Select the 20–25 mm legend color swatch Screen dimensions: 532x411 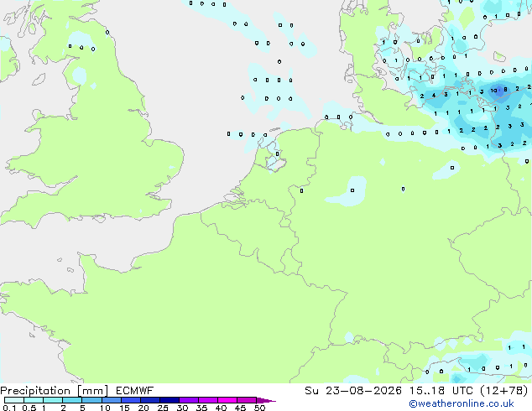[150, 400]
